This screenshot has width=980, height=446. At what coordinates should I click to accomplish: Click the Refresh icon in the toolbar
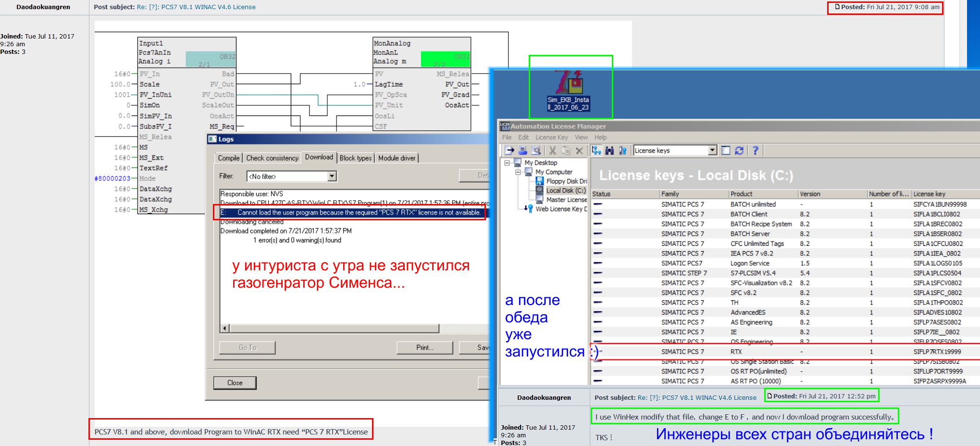point(739,151)
